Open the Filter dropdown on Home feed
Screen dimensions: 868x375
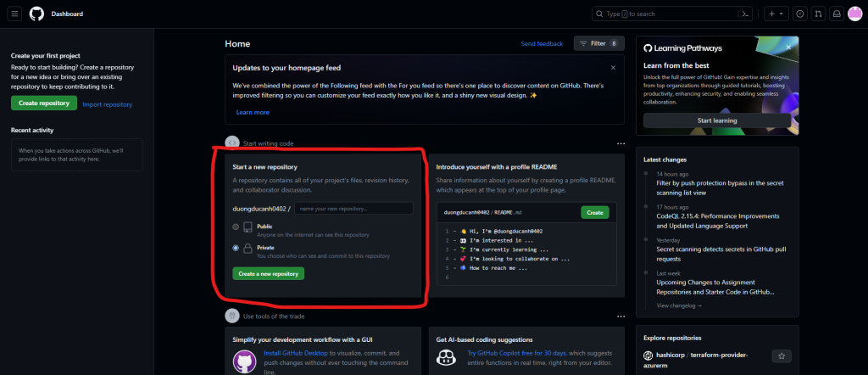tap(599, 43)
